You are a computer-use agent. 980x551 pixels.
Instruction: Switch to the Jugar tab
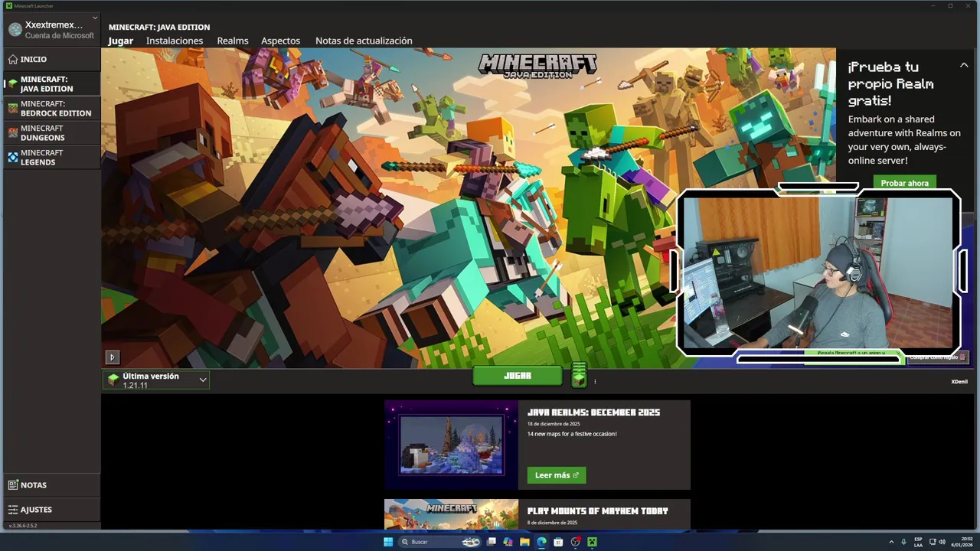121,41
